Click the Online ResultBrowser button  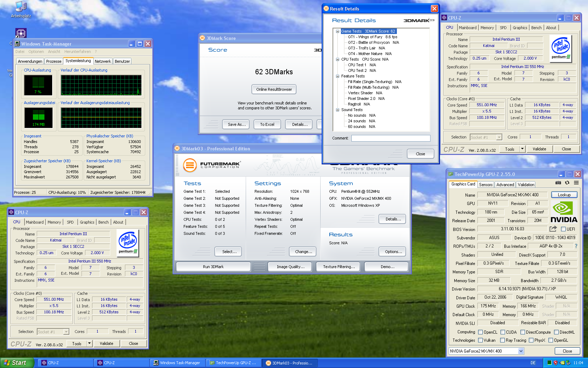pyautogui.click(x=274, y=89)
